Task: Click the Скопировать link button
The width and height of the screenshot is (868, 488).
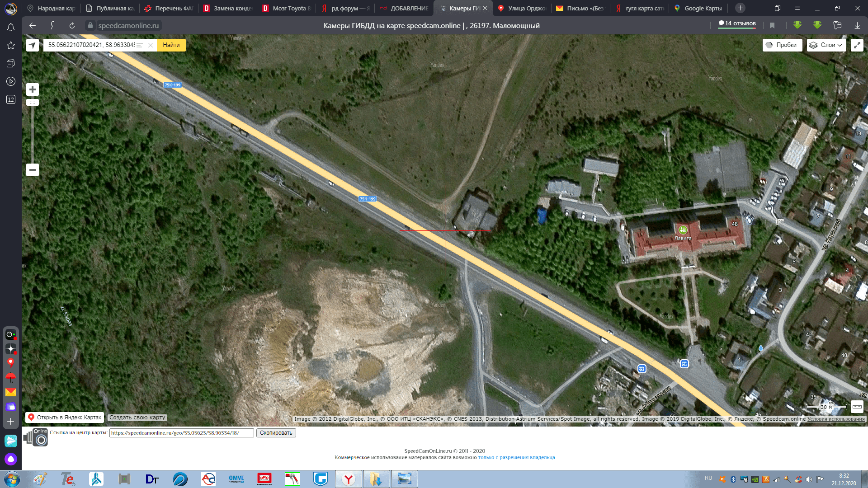Action: click(x=276, y=433)
